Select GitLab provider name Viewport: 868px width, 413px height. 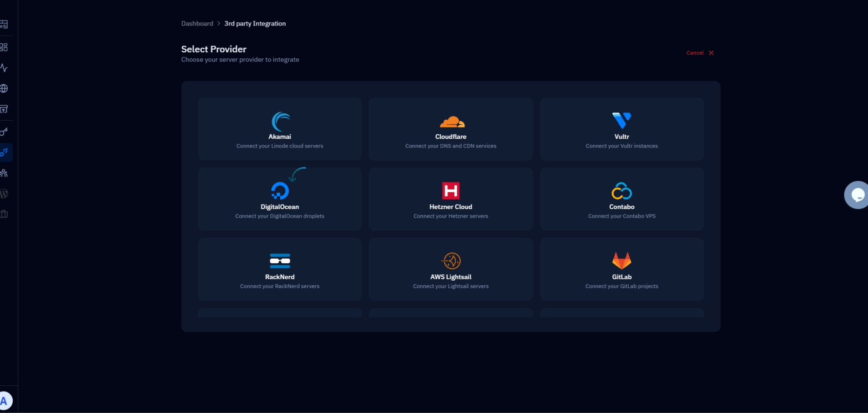point(621,277)
